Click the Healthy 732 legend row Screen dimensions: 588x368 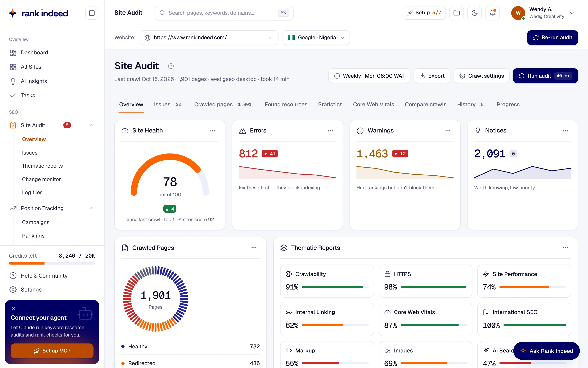click(190, 346)
